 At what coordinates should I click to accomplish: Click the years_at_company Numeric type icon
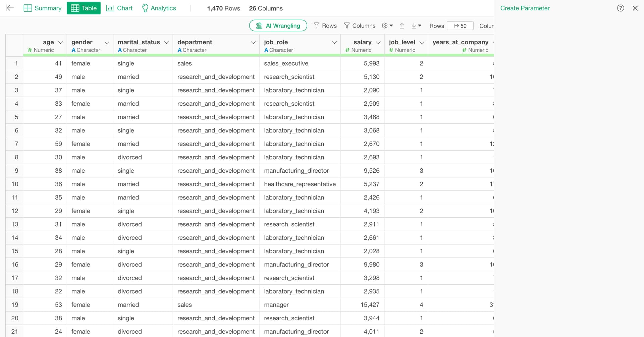(x=464, y=50)
